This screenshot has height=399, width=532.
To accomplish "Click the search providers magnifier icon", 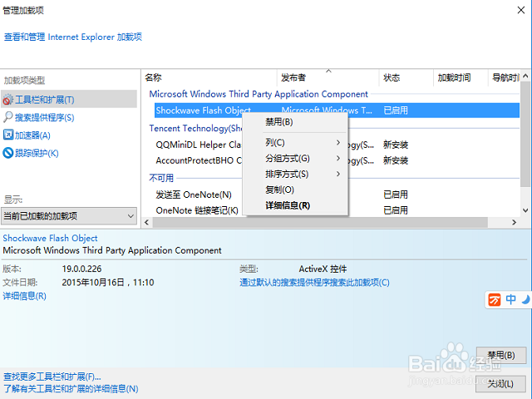I will [7, 117].
